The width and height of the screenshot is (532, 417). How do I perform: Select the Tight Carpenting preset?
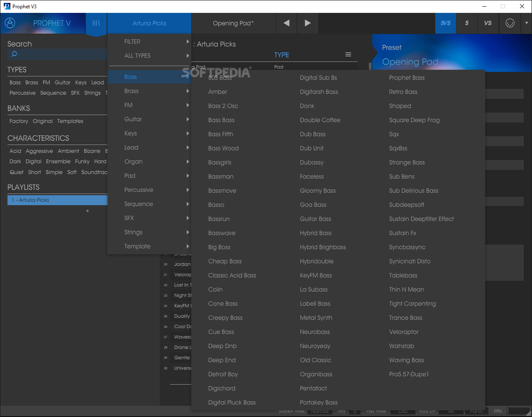pos(412,304)
